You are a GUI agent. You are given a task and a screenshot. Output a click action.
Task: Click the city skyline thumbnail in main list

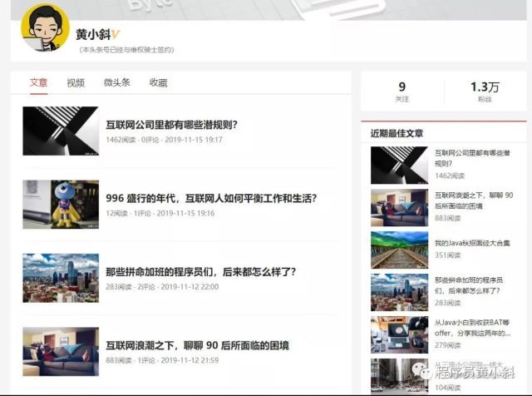pos(61,278)
